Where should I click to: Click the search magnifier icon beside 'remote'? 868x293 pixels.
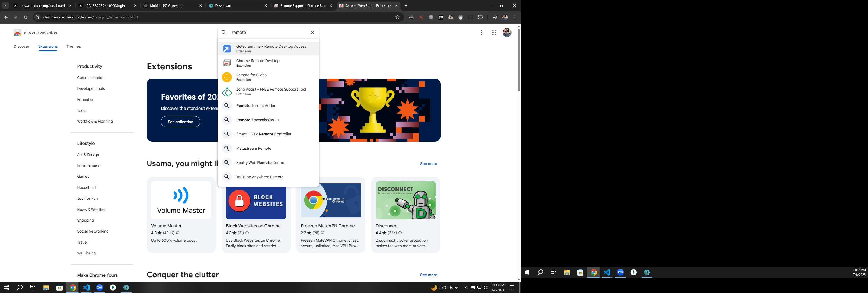tap(224, 33)
